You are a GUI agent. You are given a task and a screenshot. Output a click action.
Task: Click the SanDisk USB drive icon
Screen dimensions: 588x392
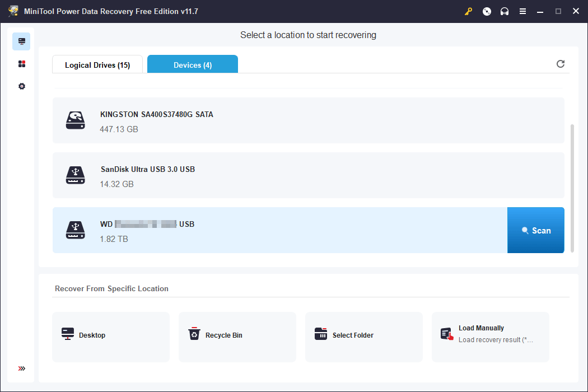(76, 175)
